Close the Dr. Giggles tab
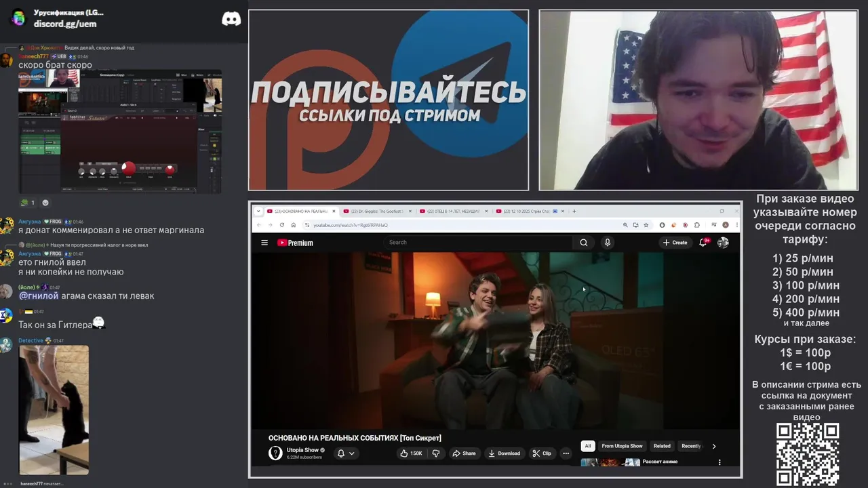 (411, 211)
